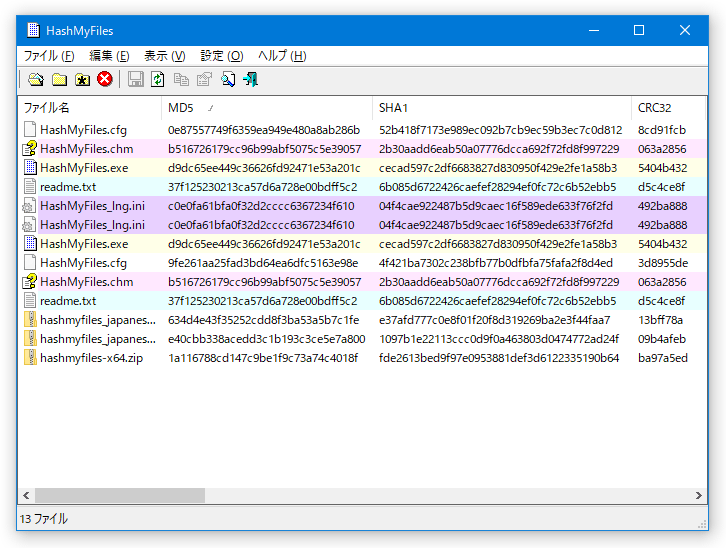
Task: Click the red X Stop icon
Action: pyautogui.click(x=105, y=79)
